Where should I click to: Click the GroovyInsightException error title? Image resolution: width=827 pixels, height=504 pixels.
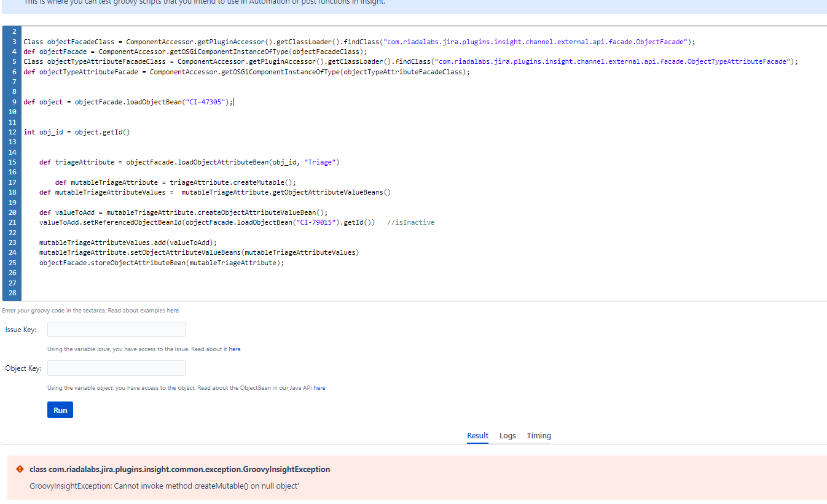coord(180,469)
